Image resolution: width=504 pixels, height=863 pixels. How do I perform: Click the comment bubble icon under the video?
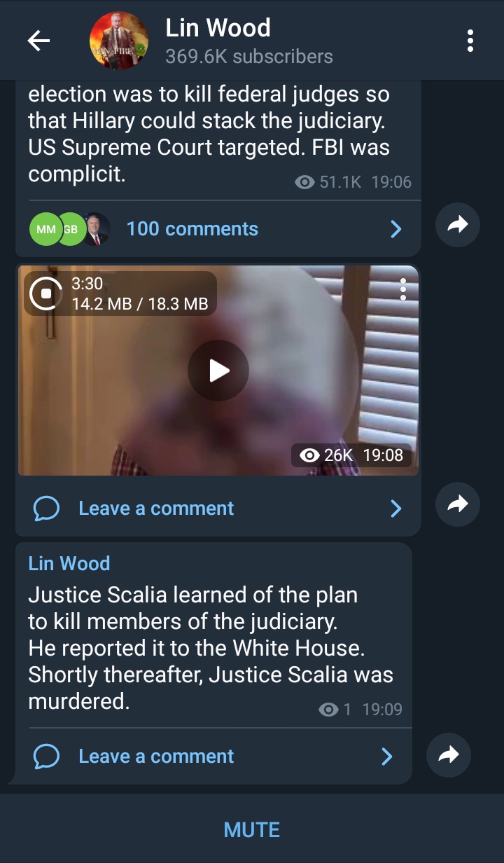point(46,509)
